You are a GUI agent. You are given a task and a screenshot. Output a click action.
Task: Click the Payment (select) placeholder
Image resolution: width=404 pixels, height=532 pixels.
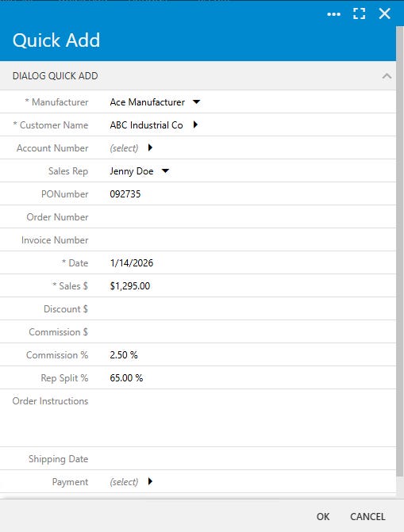(124, 482)
